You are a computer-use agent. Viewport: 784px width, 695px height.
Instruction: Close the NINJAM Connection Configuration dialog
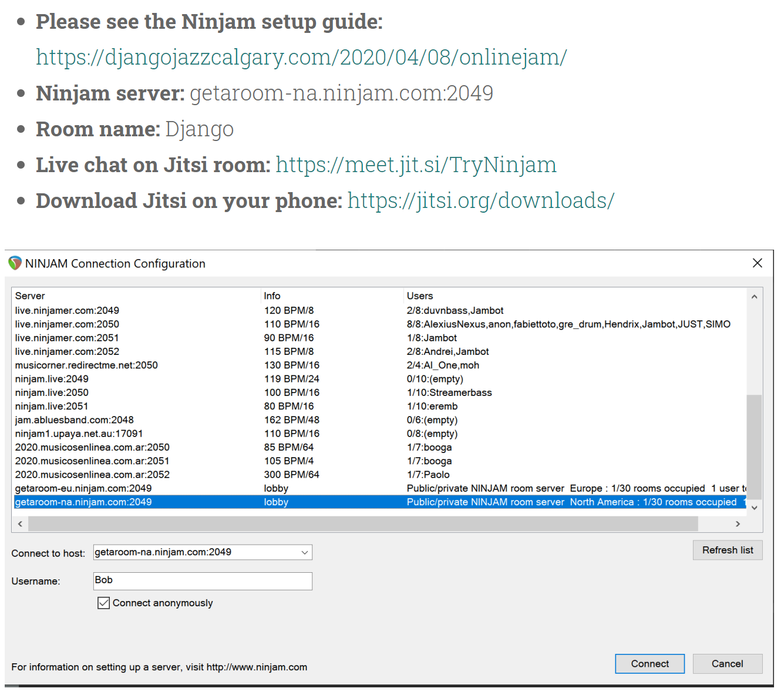[x=757, y=263]
